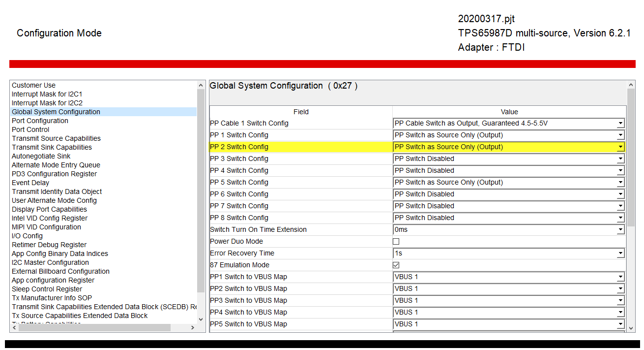
Task: Click configuration panel scroll up arrow
Action: click(x=631, y=85)
